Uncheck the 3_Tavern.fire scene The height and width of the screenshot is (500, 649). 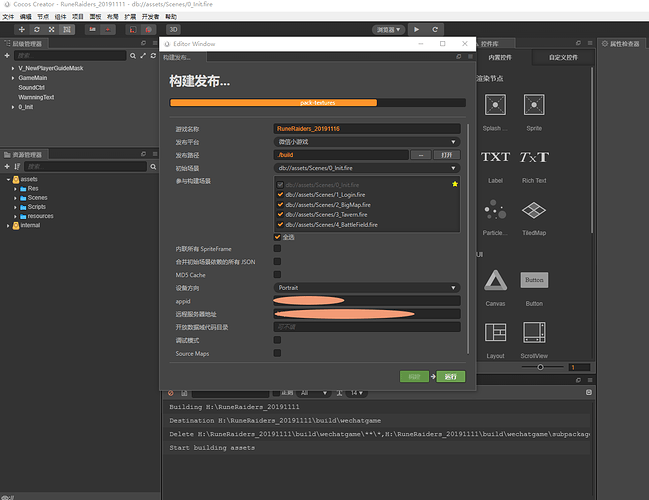280,214
